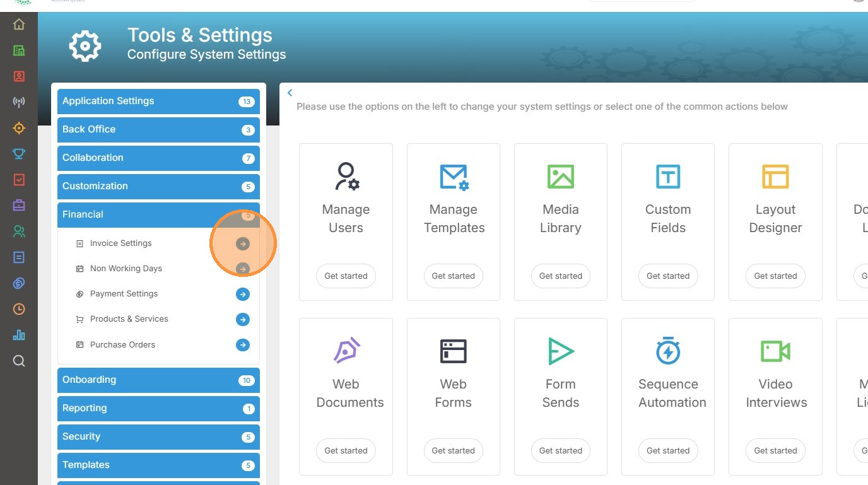
Task: Go to the Home icon in the sidebar
Action: point(19,25)
